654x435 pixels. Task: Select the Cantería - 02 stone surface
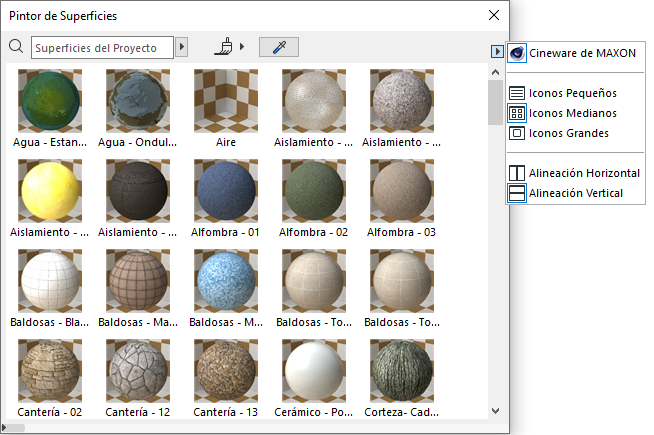(x=50, y=371)
